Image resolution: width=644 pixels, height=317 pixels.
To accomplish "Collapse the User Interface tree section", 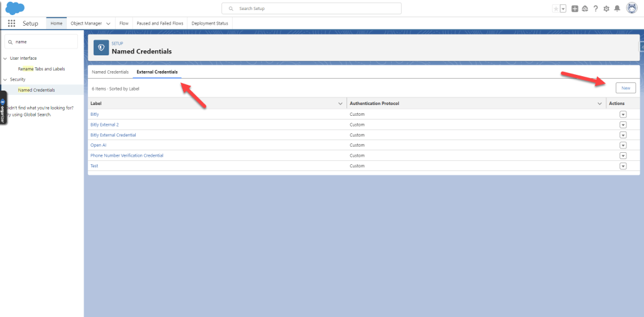I will point(5,58).
